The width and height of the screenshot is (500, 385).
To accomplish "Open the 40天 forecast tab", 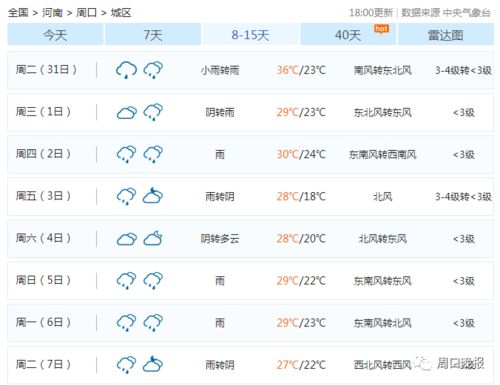I will (348, 34).
